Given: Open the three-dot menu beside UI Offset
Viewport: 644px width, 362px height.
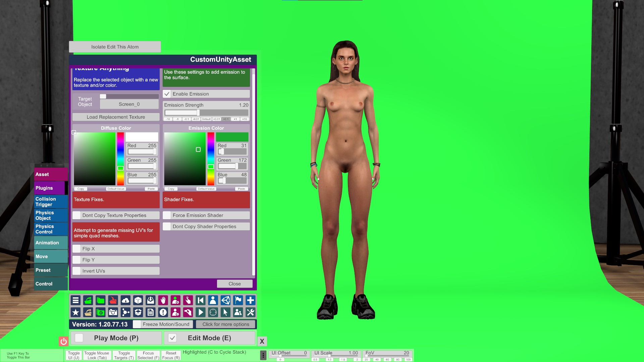Looking at the screenshot, I should (263, 355).
